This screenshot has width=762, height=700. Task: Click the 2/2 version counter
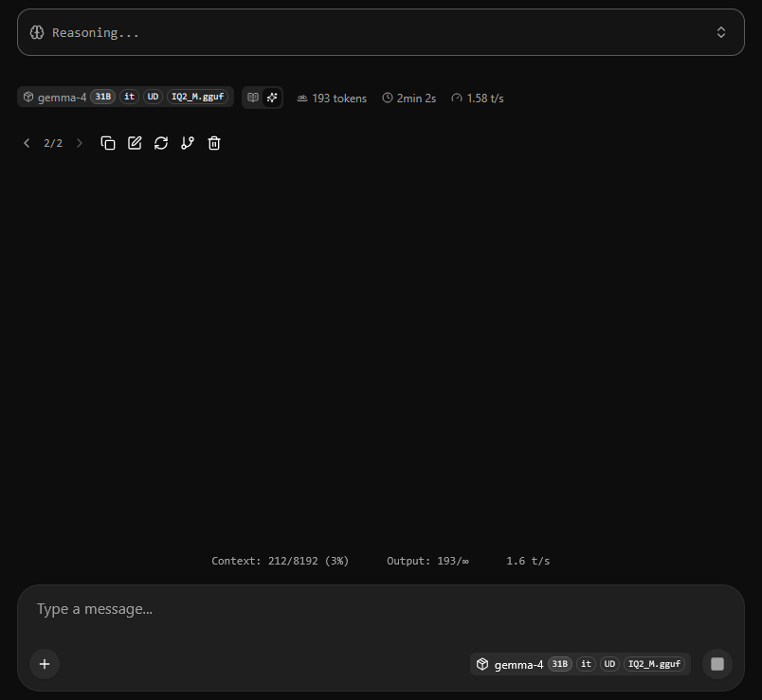coord(53,143)
